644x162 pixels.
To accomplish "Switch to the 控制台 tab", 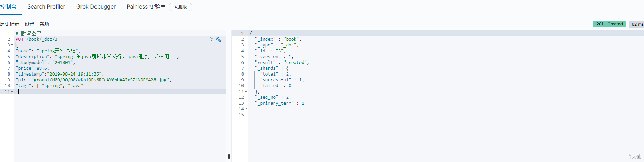I will pyautogui.click(x=8, y=7).
